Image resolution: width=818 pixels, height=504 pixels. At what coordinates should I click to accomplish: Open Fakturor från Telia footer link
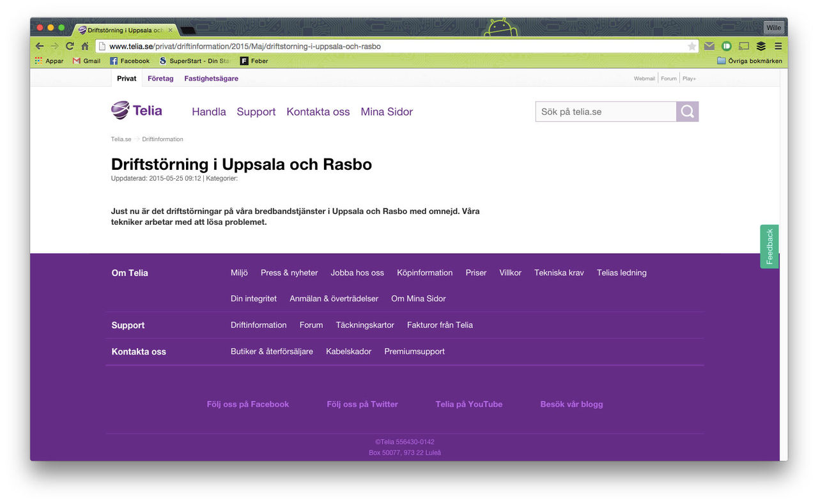pyautogui.click(x=440, y=325)
